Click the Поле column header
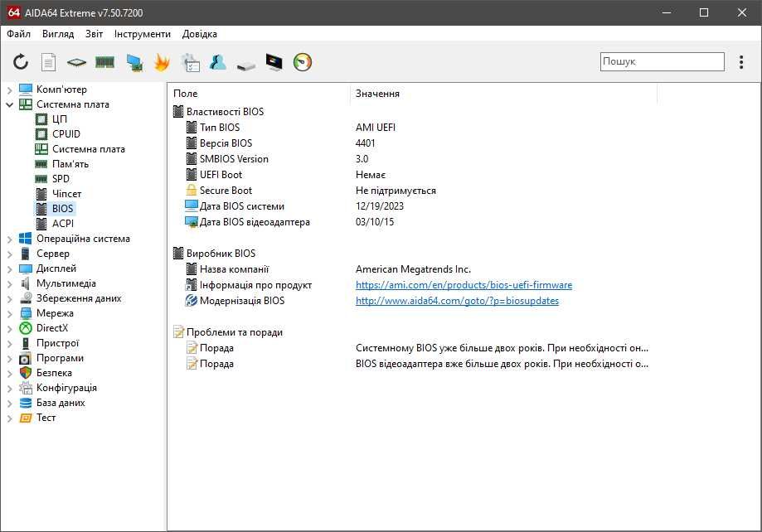 (259, 94)
